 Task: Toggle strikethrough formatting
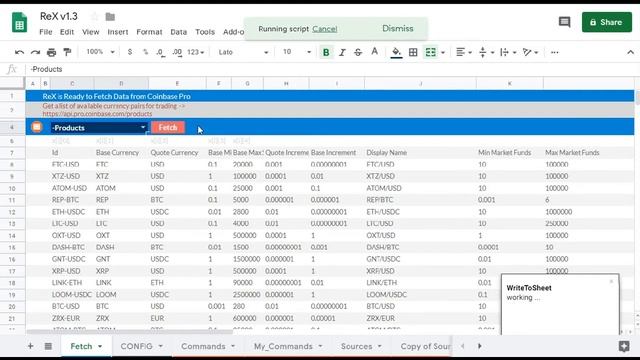[x=358, y=52]
